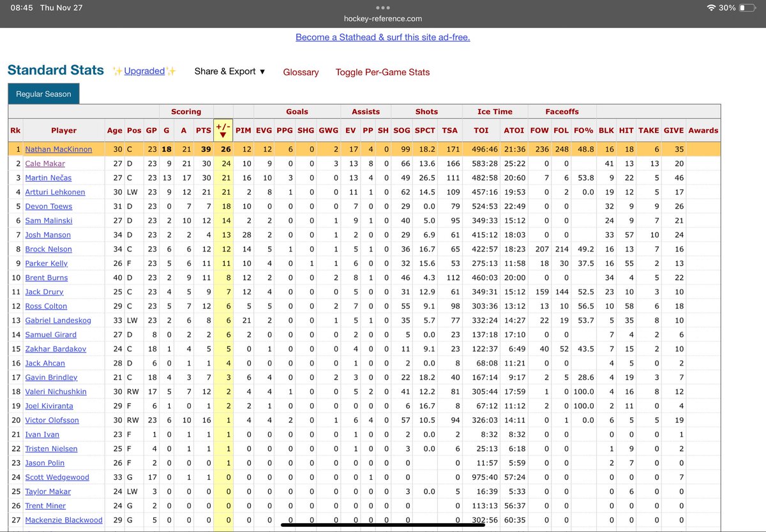Open Nathan MacKinnon player page
This screenshot has width=766, height=532.
coord(59,149)
